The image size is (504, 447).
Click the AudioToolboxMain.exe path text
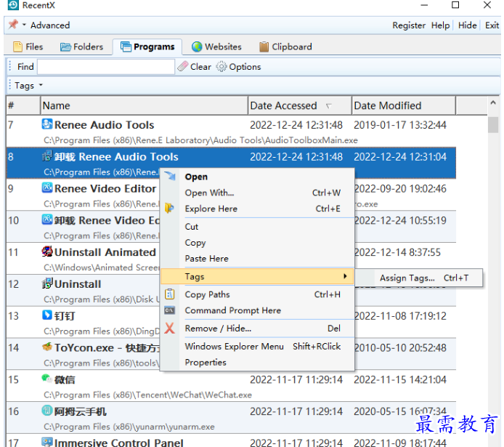click(201, 140)
